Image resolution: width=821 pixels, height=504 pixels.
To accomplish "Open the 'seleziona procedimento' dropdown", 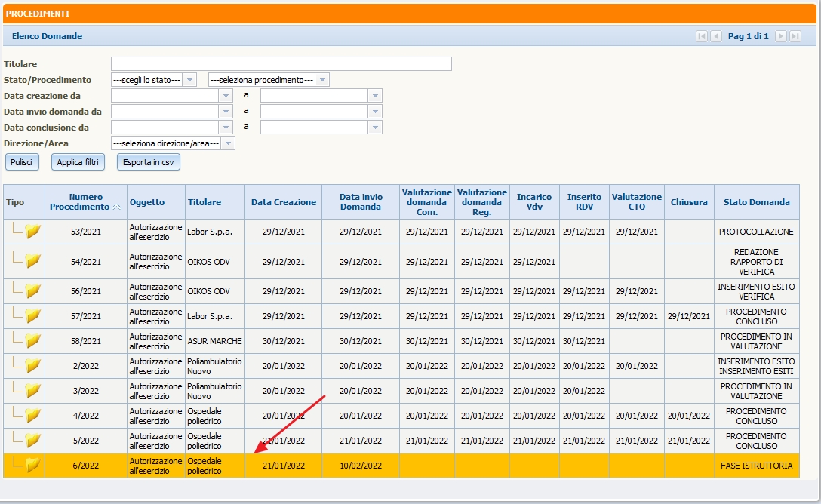I will coord(322,80).
